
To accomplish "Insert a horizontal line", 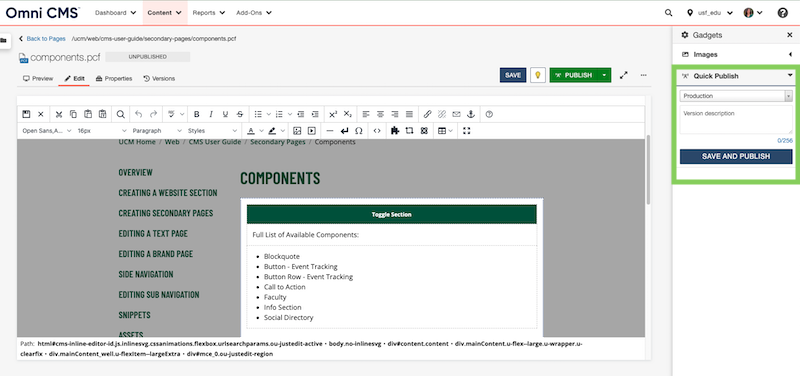I will tap(330, 131).
